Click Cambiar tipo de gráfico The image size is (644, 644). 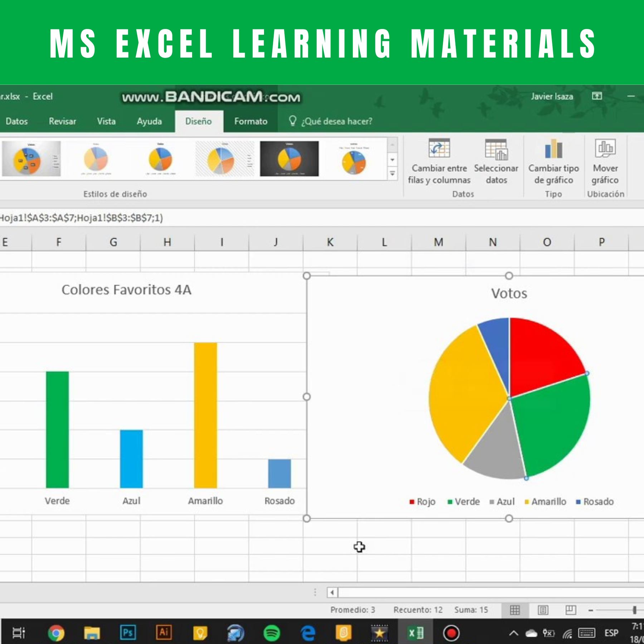tap(553, 162)
